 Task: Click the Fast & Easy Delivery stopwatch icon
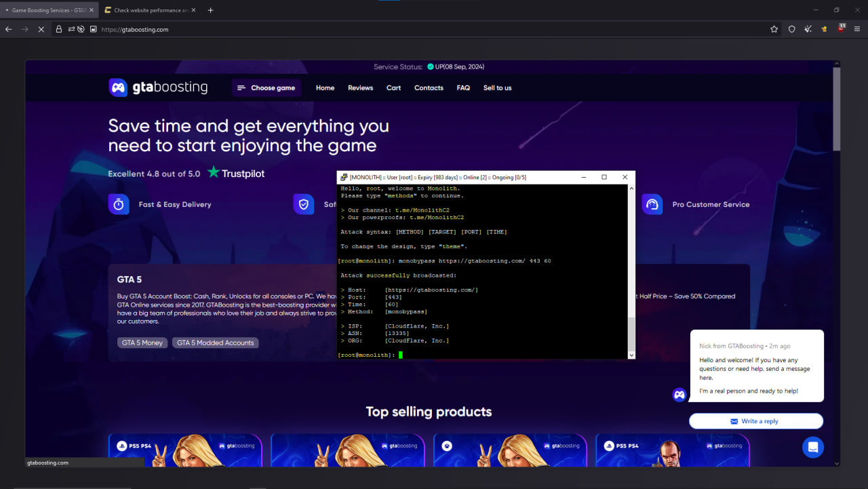119,204
